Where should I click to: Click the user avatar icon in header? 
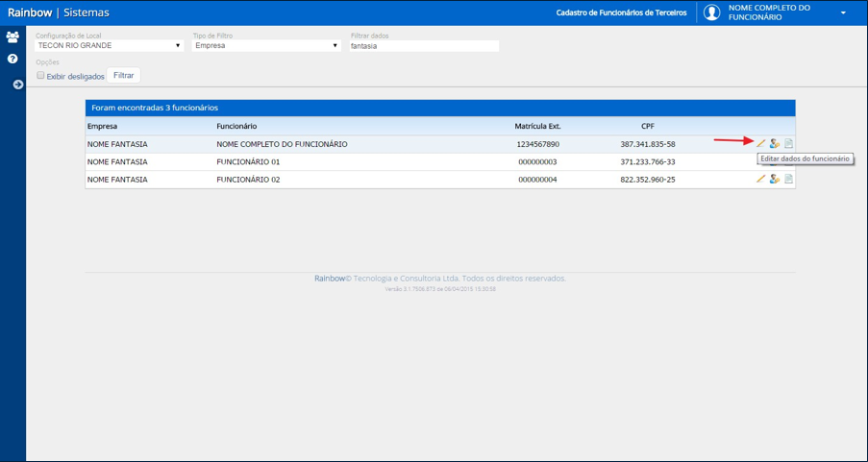tap(712, 12)
